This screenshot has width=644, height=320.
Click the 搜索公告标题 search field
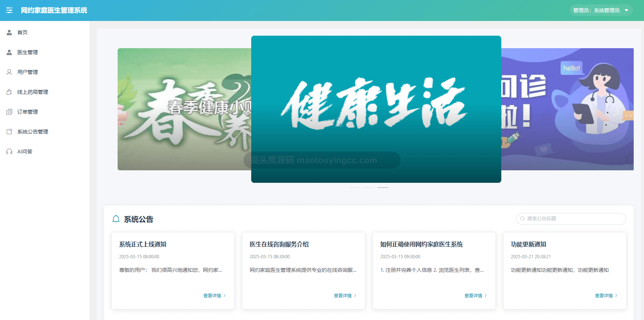tap(571, 218)
